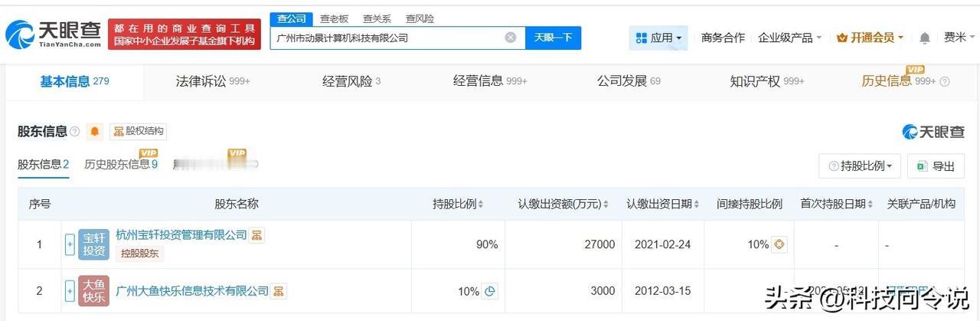Click the 2021-02-24 date cell
The height and width of the screenshot is (321, 980).
point(663,244)
